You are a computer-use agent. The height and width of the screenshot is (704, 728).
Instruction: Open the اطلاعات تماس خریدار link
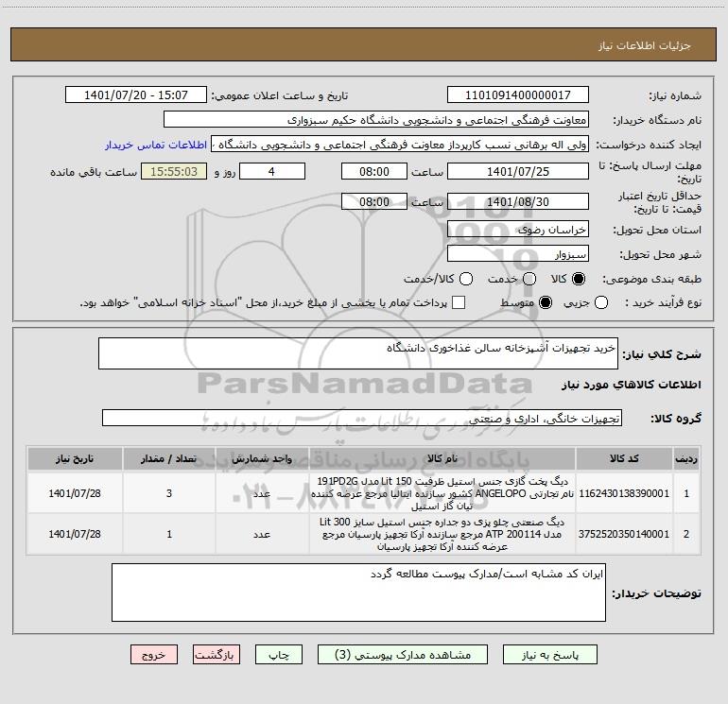click(x=156, y=145)
